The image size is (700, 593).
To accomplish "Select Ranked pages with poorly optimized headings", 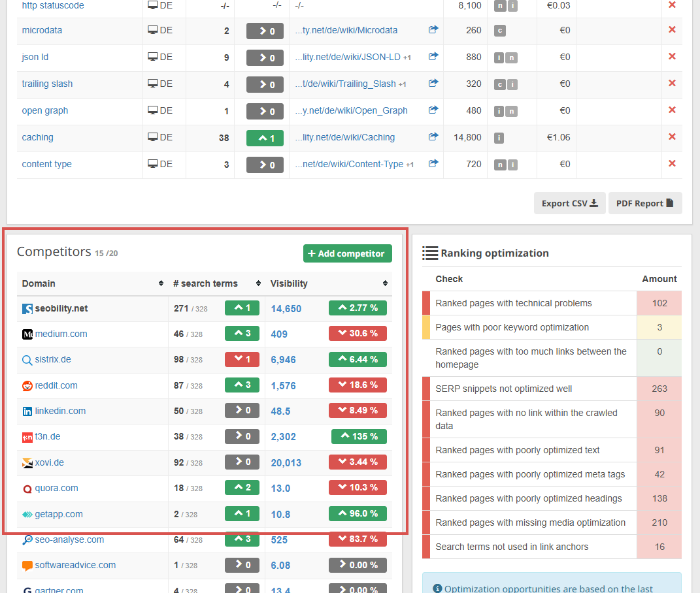I will point(552,498).
